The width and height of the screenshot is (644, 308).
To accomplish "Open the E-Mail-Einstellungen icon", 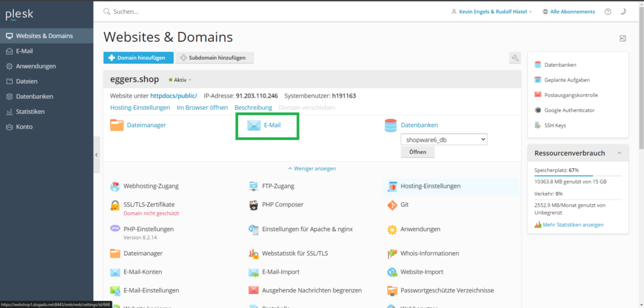I will (x=115, y=291).
